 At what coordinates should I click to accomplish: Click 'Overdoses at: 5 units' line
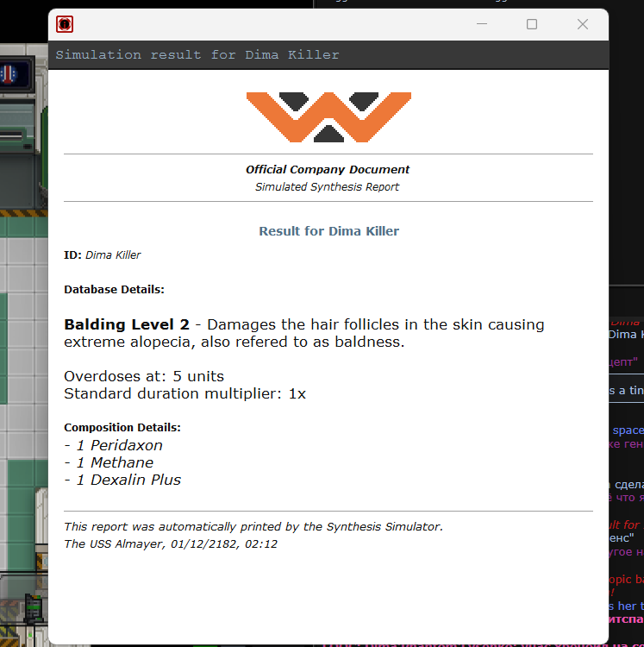[144, 376]
